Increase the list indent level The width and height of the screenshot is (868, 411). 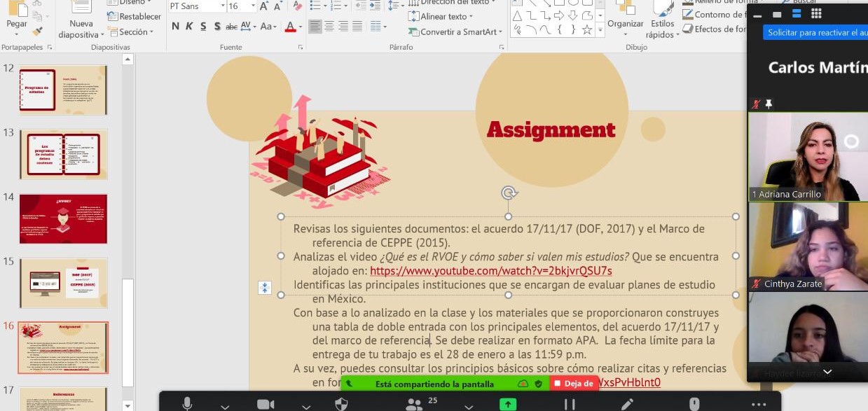[x=376, y=5]
